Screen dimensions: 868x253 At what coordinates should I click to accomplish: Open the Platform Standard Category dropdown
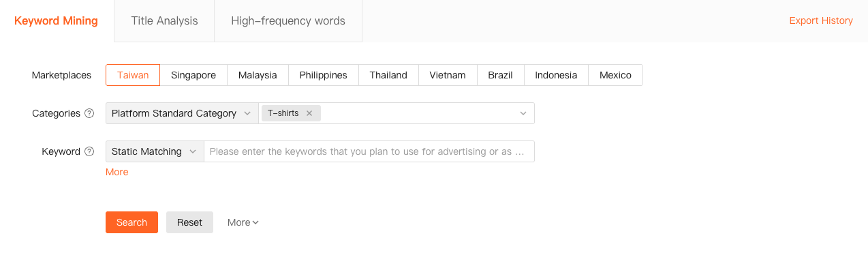tap(182, 113)
